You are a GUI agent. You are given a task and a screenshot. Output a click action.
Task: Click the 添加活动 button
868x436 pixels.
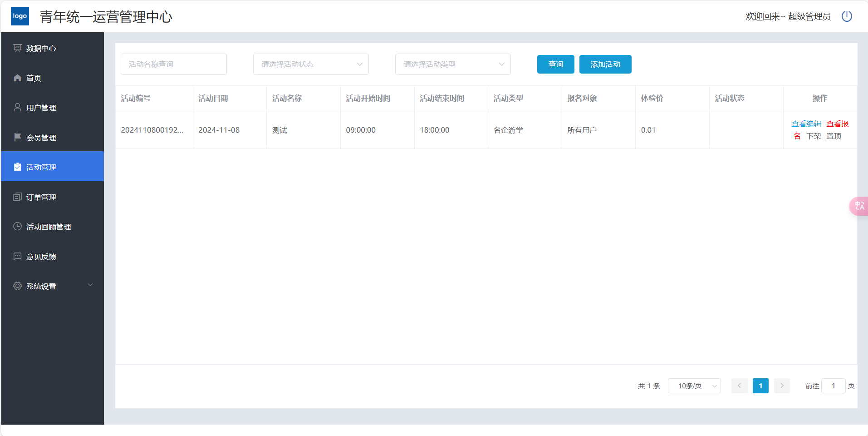605,64
